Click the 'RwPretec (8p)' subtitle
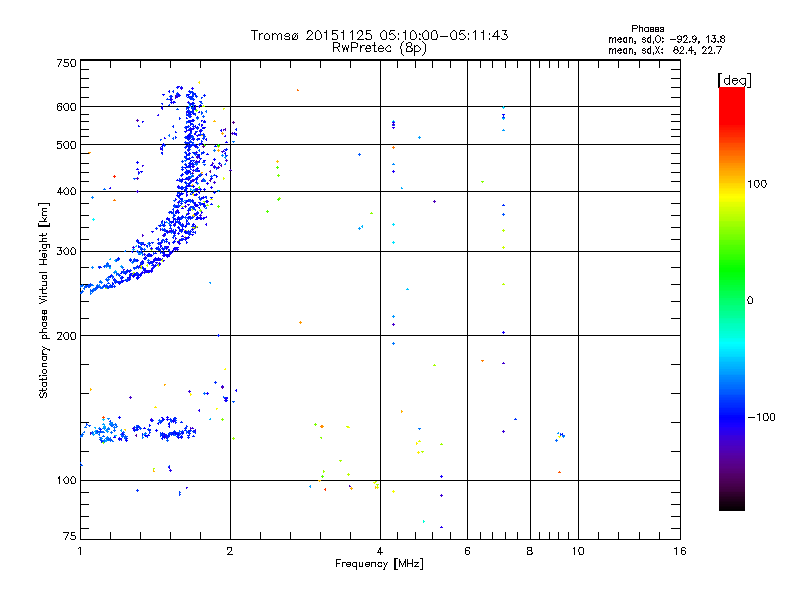The height and width of the screenshot is (600, 800). (379, 48)
